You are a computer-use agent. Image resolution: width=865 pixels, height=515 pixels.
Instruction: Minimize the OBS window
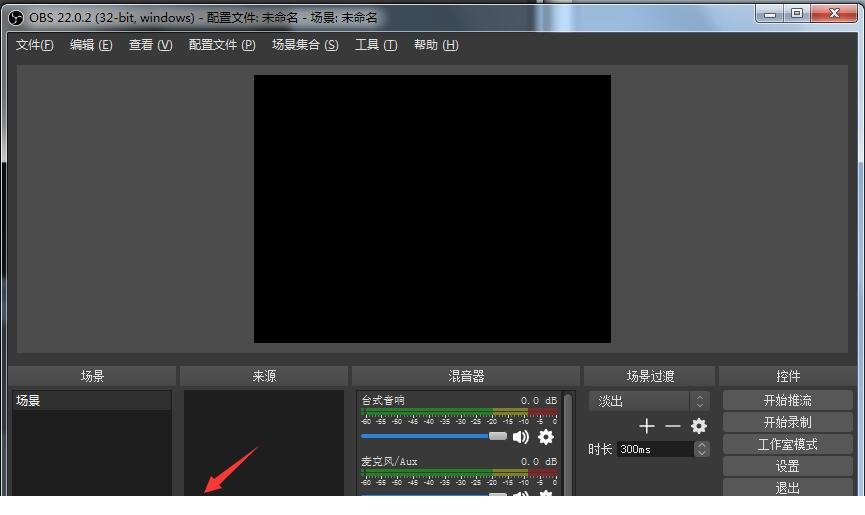pyautogui.click(x=770, y=14)
